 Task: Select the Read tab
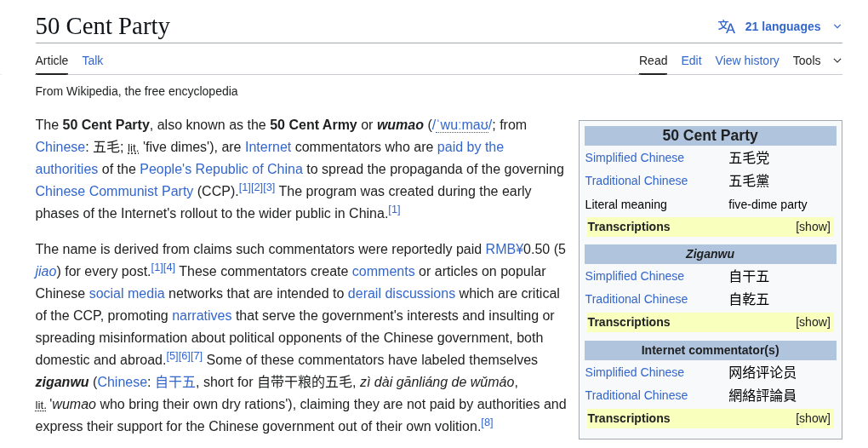[x=653, y=60]
